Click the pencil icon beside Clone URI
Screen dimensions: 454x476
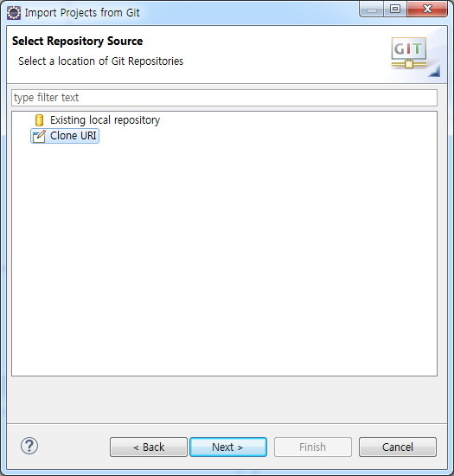point(39,136)
